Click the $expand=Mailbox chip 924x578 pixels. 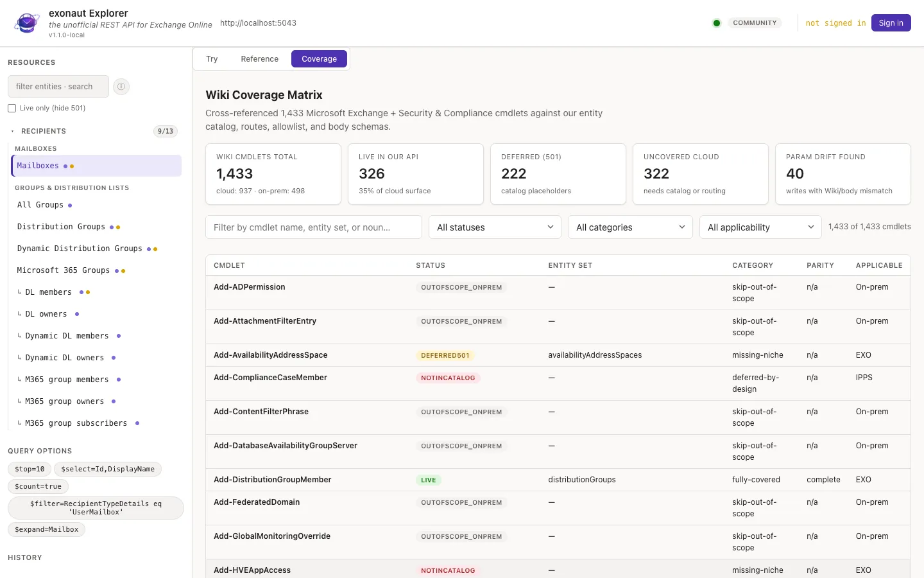(46, 530)
